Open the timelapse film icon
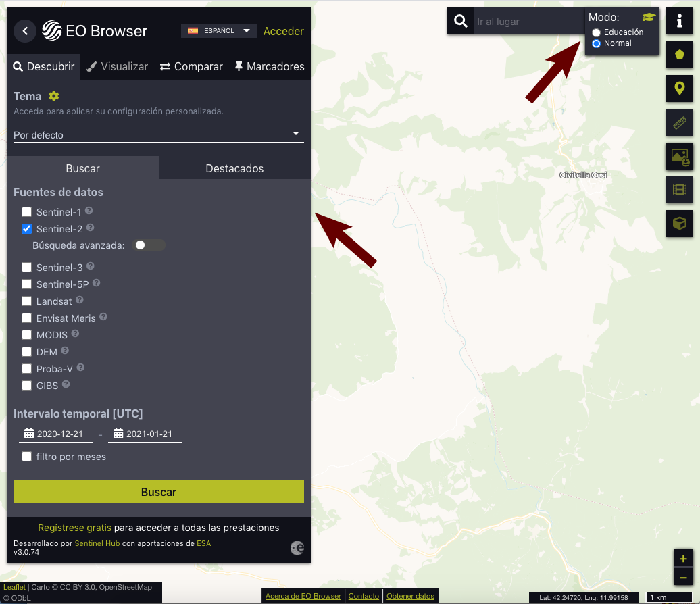Screen dimensions: 700x604 (x=679, y=189)
